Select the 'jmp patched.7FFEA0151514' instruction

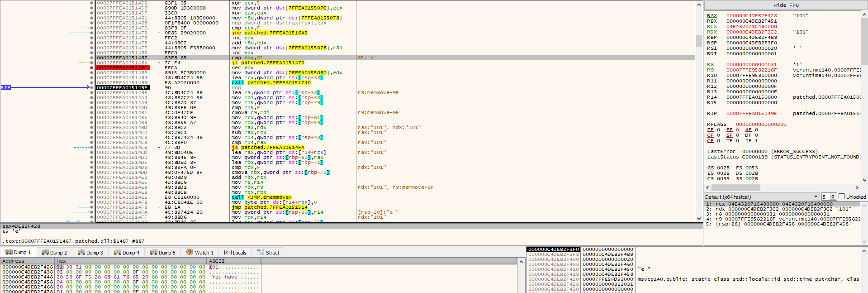pyautogui.click(x=270, y=207)
